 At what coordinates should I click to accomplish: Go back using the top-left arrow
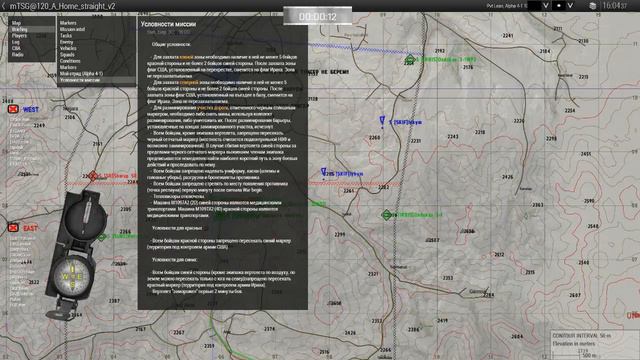(4, 6)
